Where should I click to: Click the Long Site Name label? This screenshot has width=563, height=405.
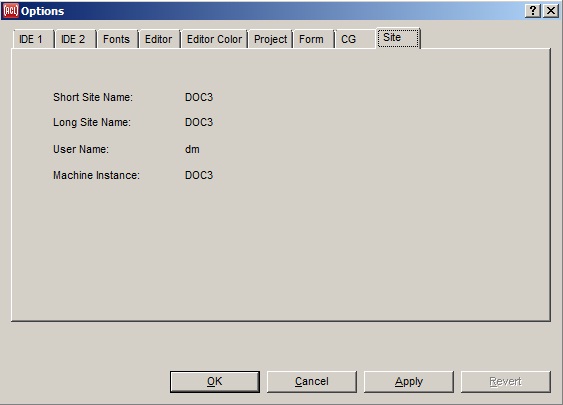[92, 122]
